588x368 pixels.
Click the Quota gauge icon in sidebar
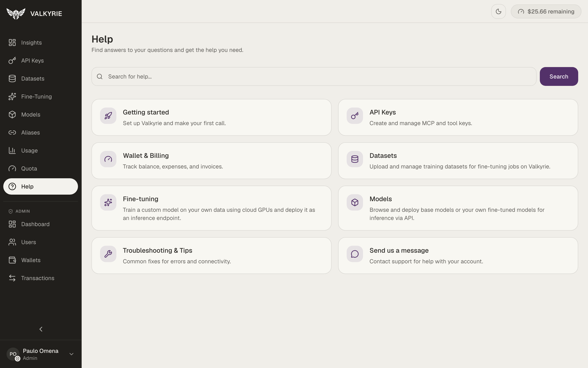point(12,169)
